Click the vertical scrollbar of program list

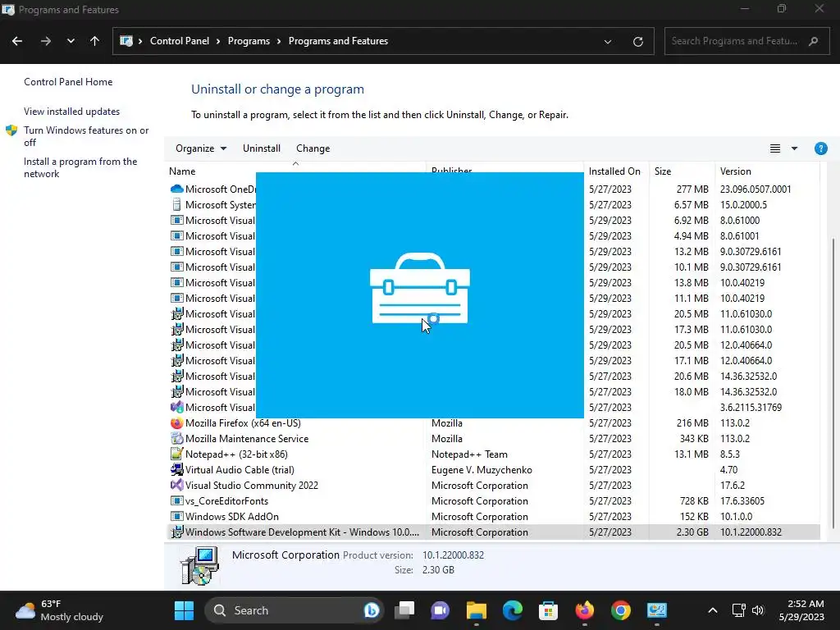(833, 383)
